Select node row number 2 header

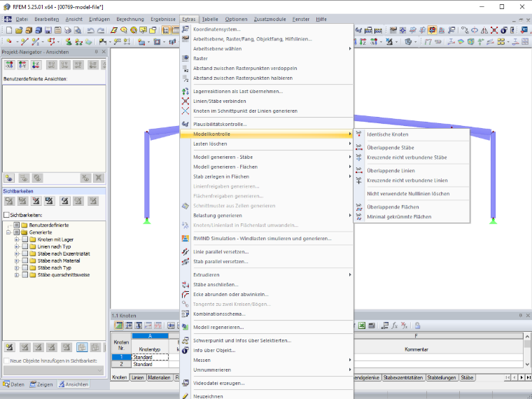pos(122,365)
